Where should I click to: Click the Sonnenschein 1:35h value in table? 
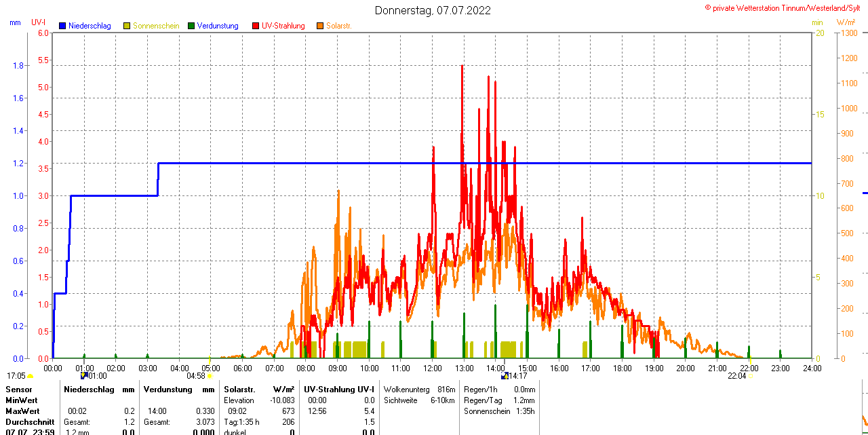tap(524, 411)
